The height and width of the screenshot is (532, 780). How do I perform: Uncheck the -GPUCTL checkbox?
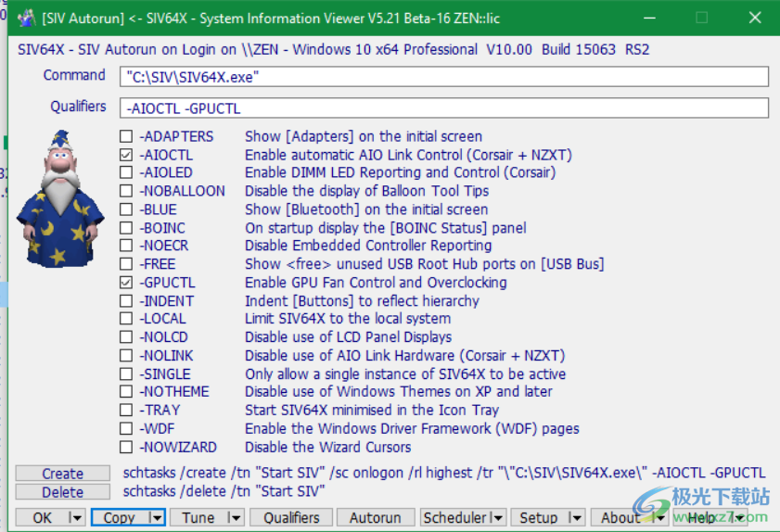126,283
